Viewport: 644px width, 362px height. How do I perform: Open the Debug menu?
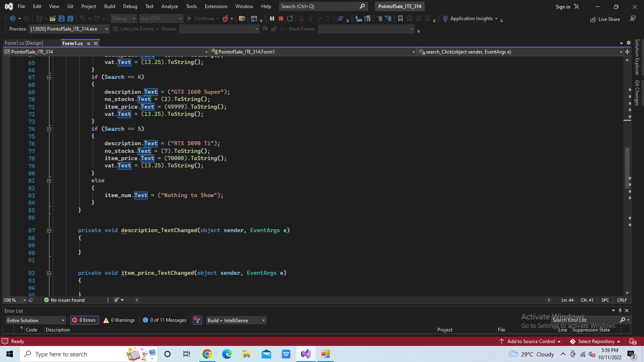coord(130,6)
